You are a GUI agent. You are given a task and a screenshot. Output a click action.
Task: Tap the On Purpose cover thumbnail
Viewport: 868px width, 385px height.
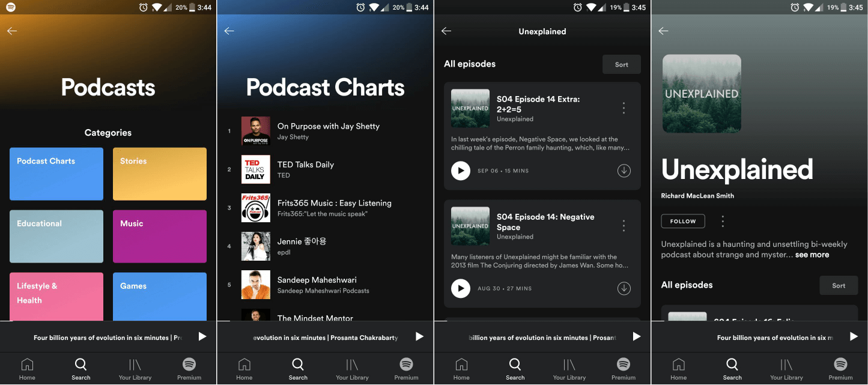coord(256,131)
